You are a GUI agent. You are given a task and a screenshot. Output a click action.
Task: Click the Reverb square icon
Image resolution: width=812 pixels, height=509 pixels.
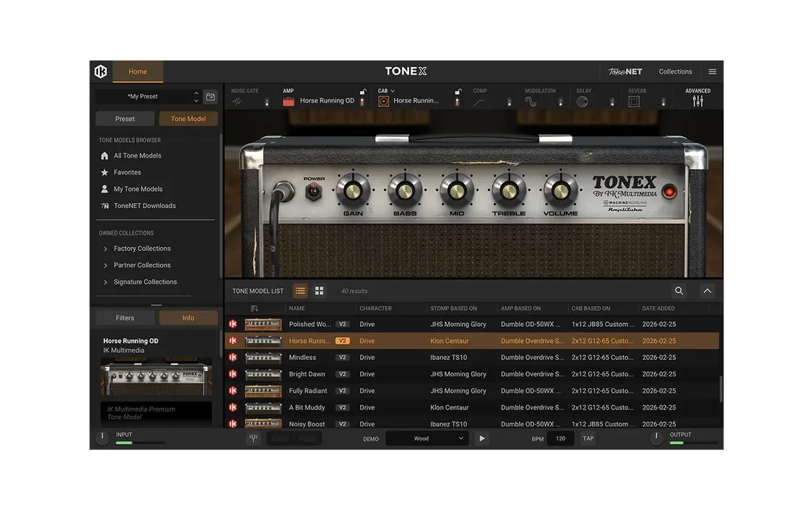click(x=634, y=101)
